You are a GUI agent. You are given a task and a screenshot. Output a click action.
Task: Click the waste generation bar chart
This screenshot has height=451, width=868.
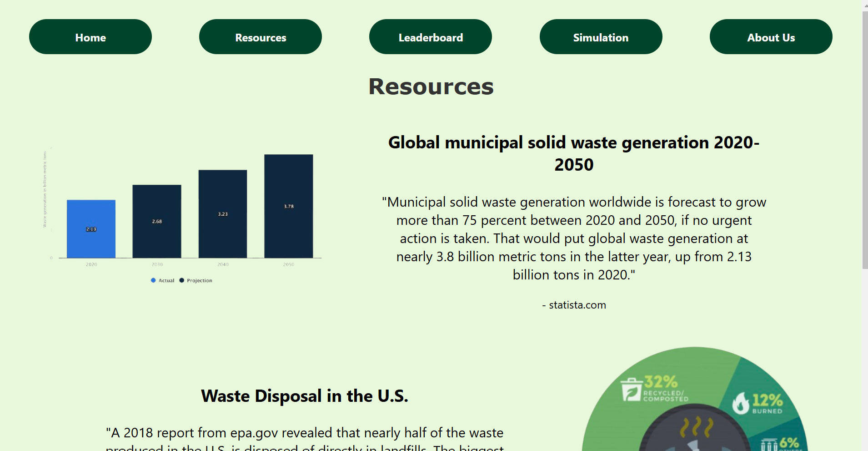182,214
